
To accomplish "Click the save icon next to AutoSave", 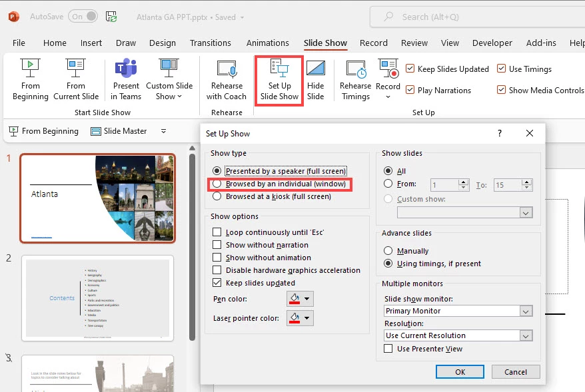I will pyautogui.click(x=111, y=17).
